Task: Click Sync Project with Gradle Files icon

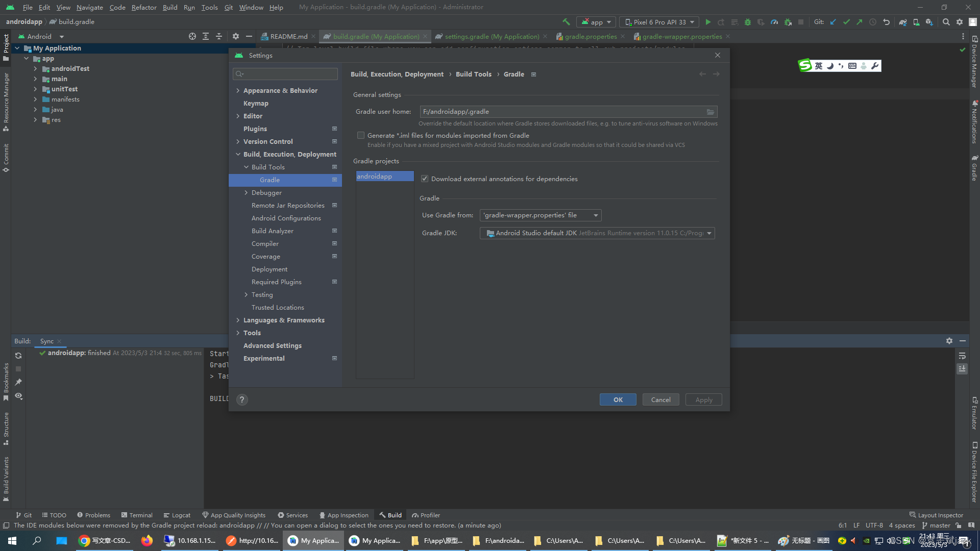Action: point(902,22)
